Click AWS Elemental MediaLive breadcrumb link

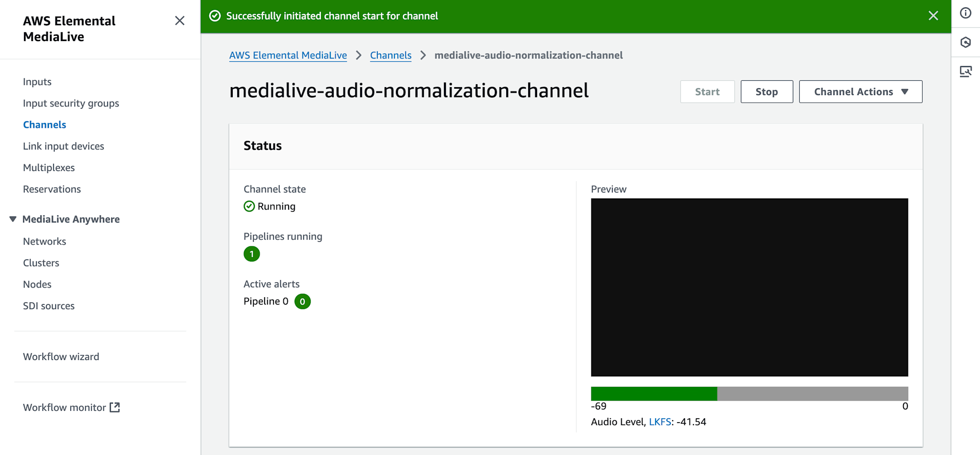[288, 55]
